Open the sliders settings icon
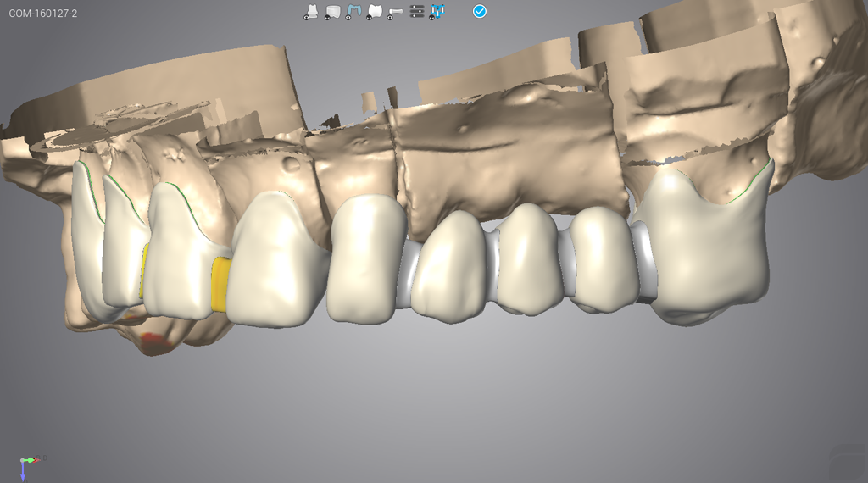Viewport: 868px width, 483px height. click(417, 12)
